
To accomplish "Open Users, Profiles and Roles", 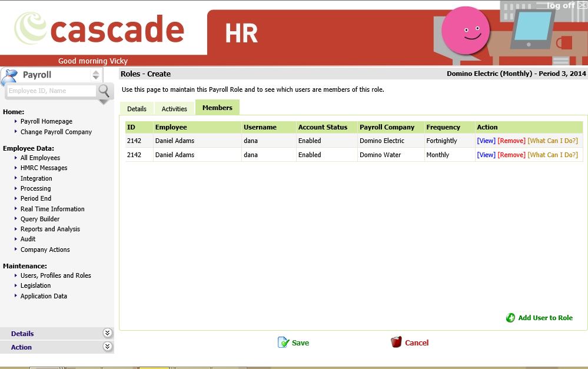I will 56,275.
